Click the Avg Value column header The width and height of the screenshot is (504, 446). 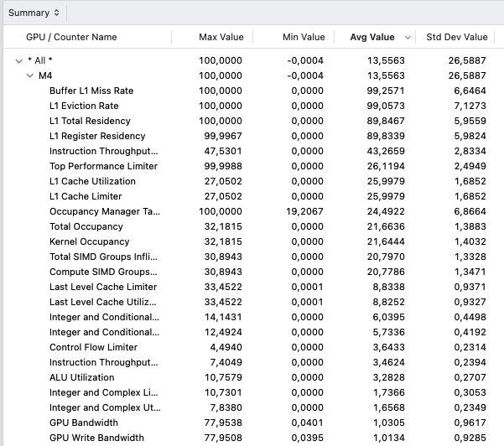(x=372, y=37)
